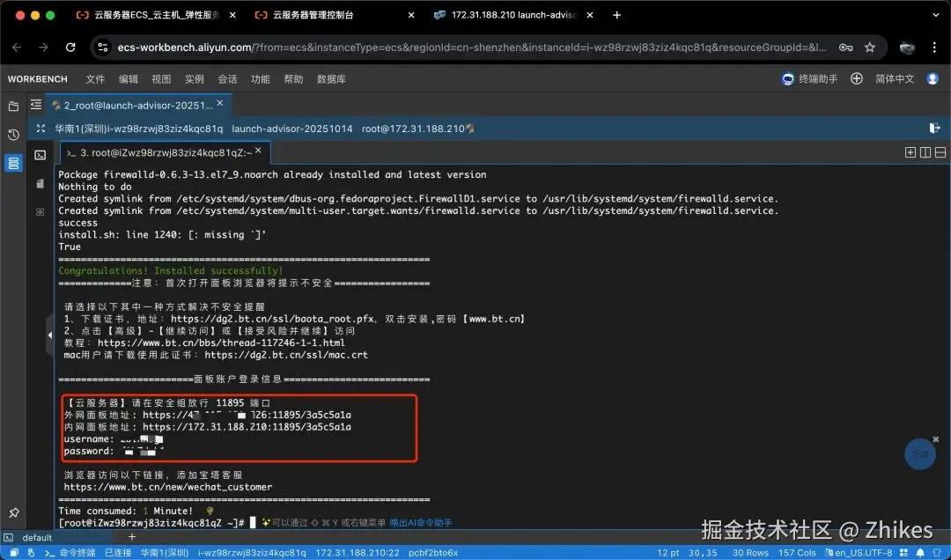Click the browser address bar URL
The image size is (951, 560).
pyautogui.click(x=472, y=48)
